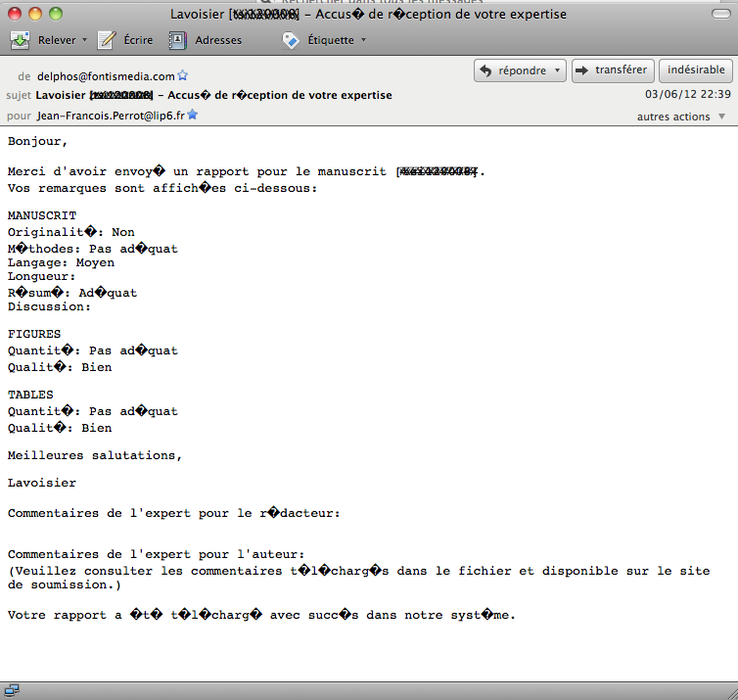Click the message date 03/06/12 22:39
This screenshot has width=738, height=700.
click(x=688, y=95)
